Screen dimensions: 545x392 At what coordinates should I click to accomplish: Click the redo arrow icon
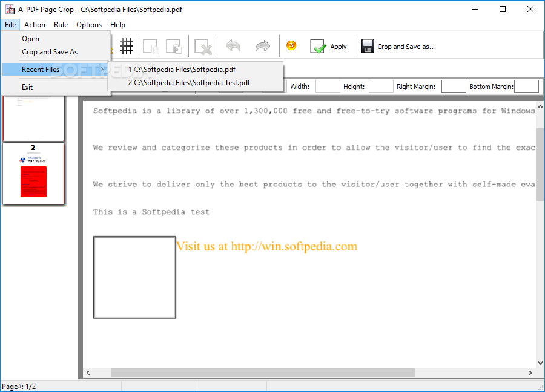tap(262, 46)
